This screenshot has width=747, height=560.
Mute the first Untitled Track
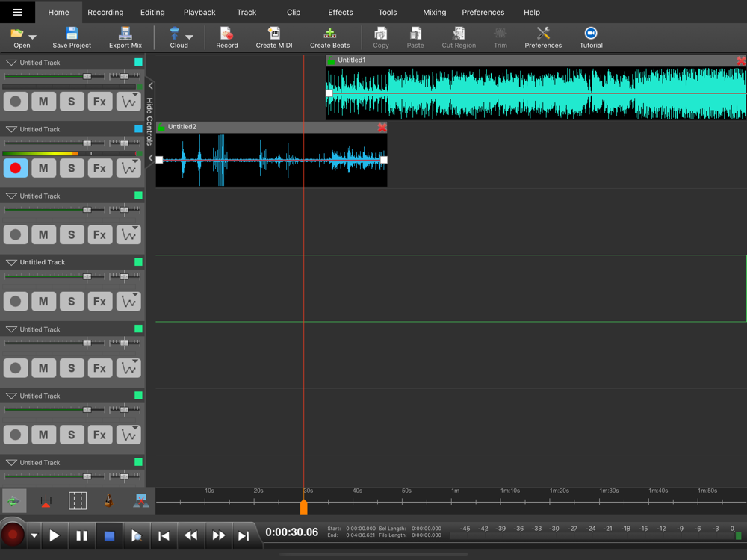pos(43,102)
